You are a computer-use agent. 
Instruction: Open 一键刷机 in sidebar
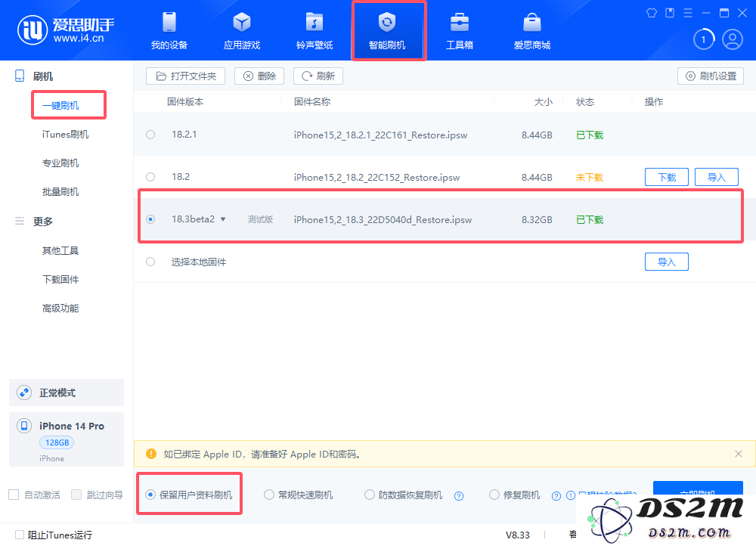[60, 106]
